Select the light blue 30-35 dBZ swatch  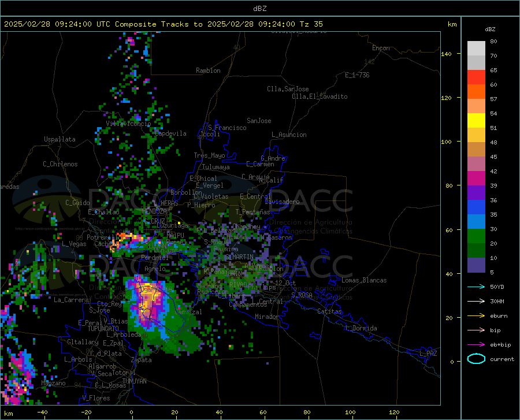(x=476, y=222)
